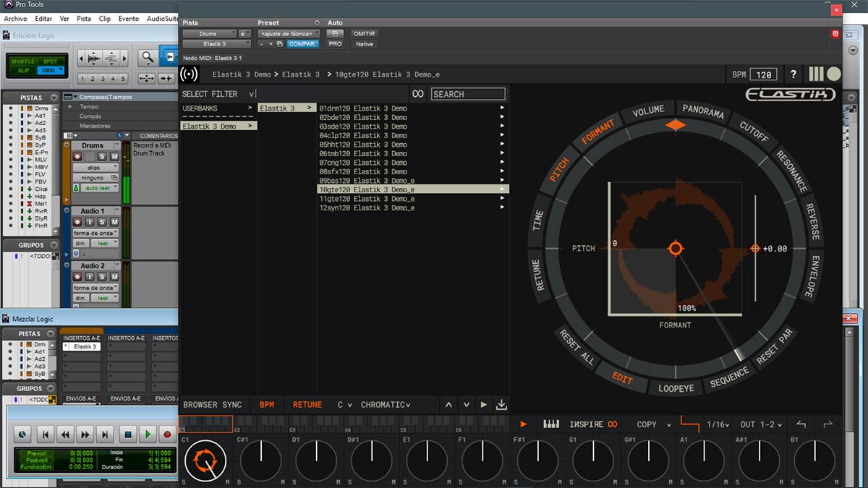Toggle the Drums track solo button

(102, 156)
